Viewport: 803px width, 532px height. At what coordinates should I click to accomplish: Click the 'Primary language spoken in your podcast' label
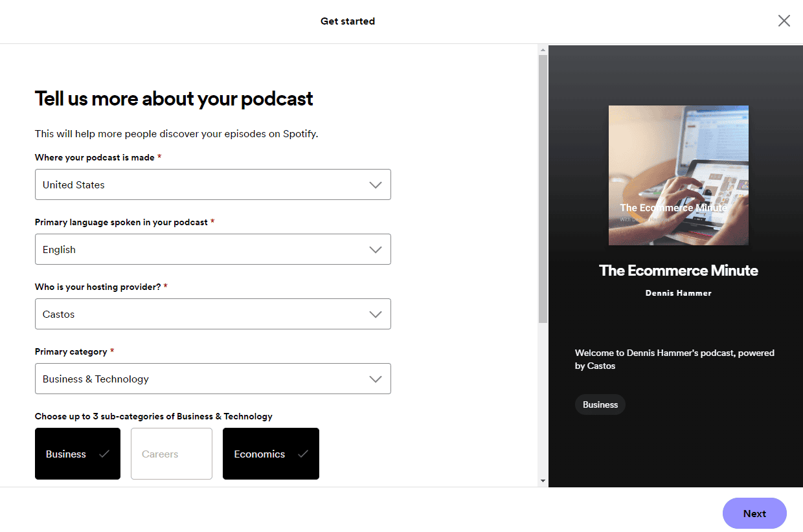pyautogui.click(x=121, y=222)
